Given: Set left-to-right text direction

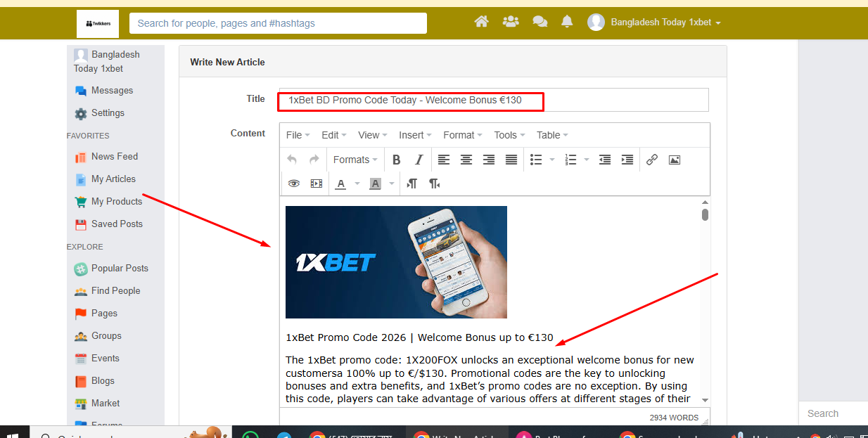Looking at the screenshot, I should (x=412, y=183).
